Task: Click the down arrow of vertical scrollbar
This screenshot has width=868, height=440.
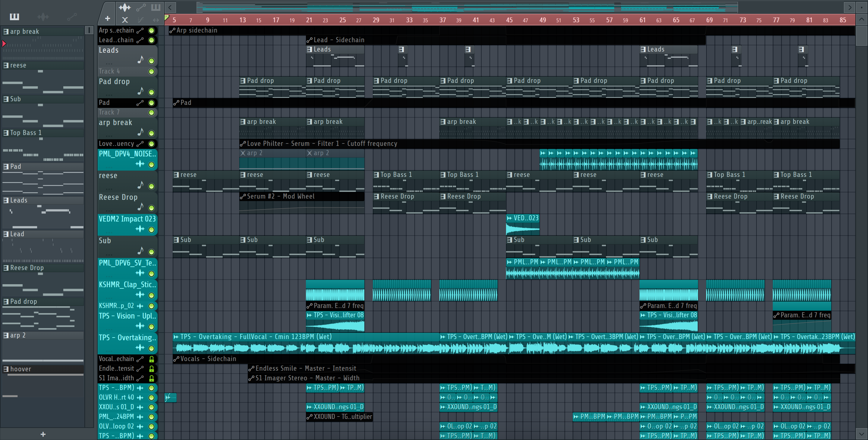Action: coord(861,434)
